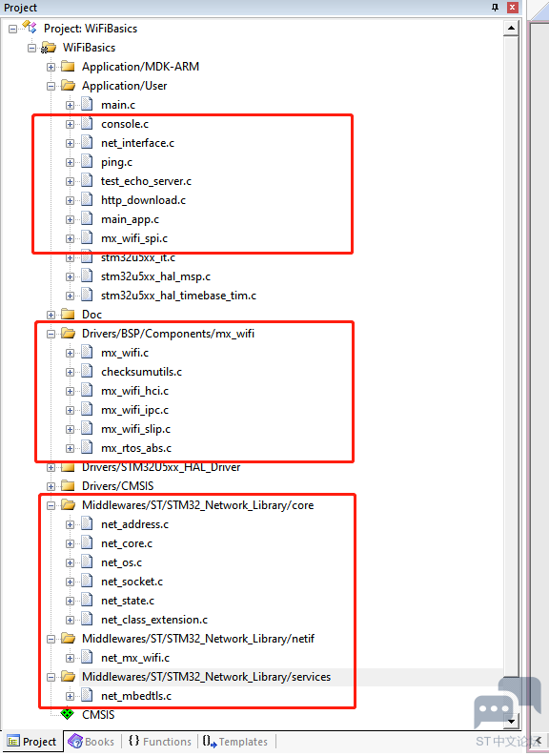Viewport: 549px width, 756px height.
Task: Expand Drivers/STM32U5xx_HAL_Driver group
Action: click(51, 467)
